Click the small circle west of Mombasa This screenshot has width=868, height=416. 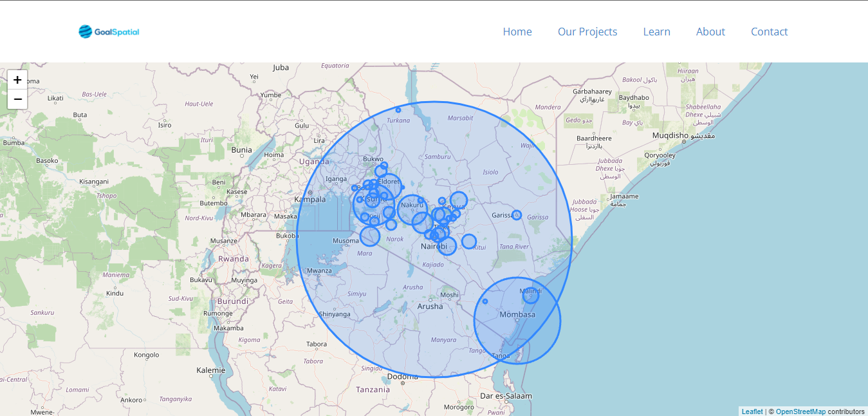tap(485, 300)
